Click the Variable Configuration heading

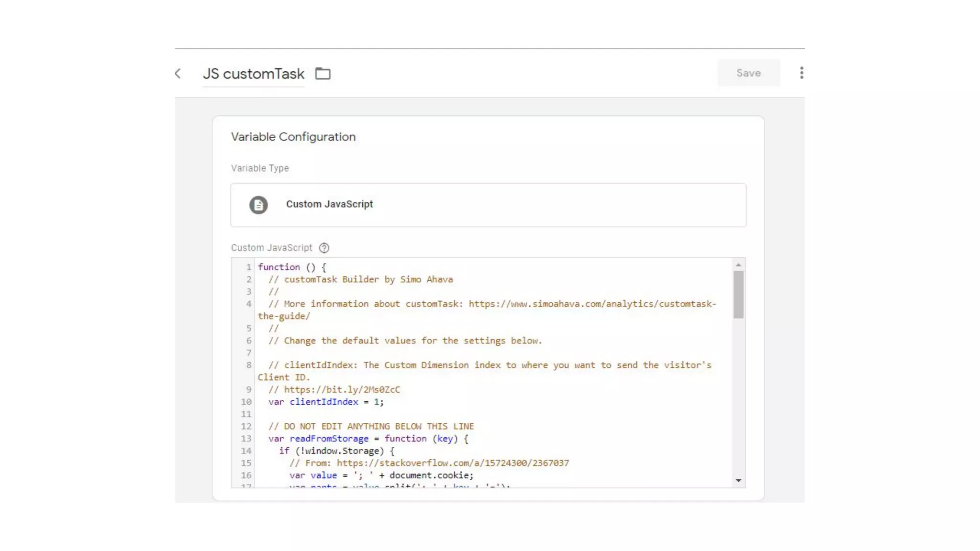pyautogui.click(x=293, y=137)
